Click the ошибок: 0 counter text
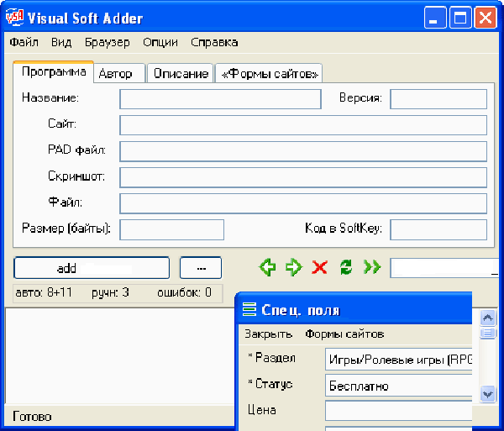 tap(184, 292)
